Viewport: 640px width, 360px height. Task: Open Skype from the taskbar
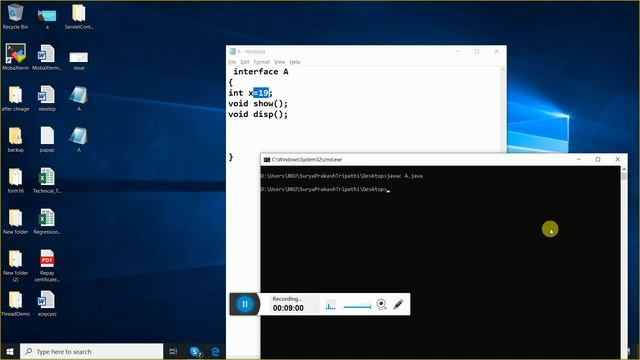point(196,351)
